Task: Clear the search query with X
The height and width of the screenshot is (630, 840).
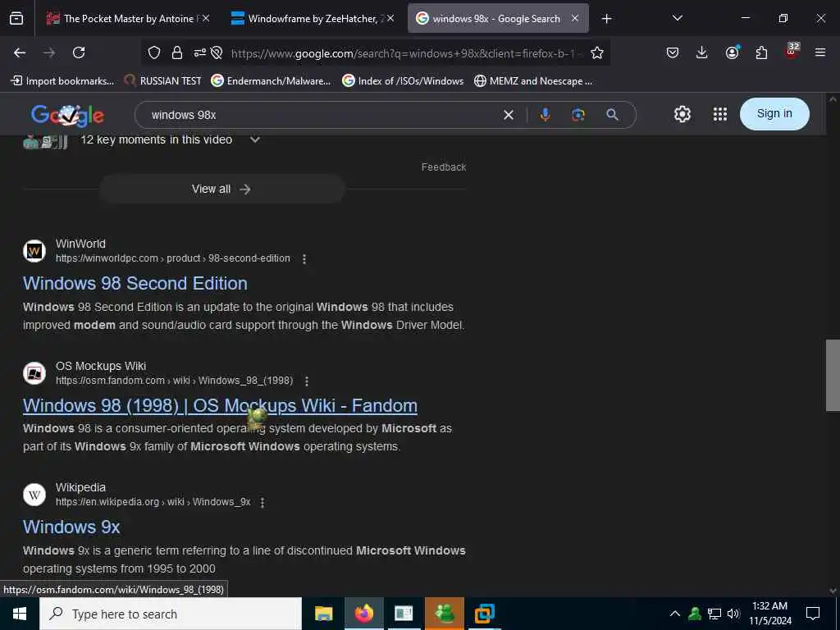Action: pos(509,115)
